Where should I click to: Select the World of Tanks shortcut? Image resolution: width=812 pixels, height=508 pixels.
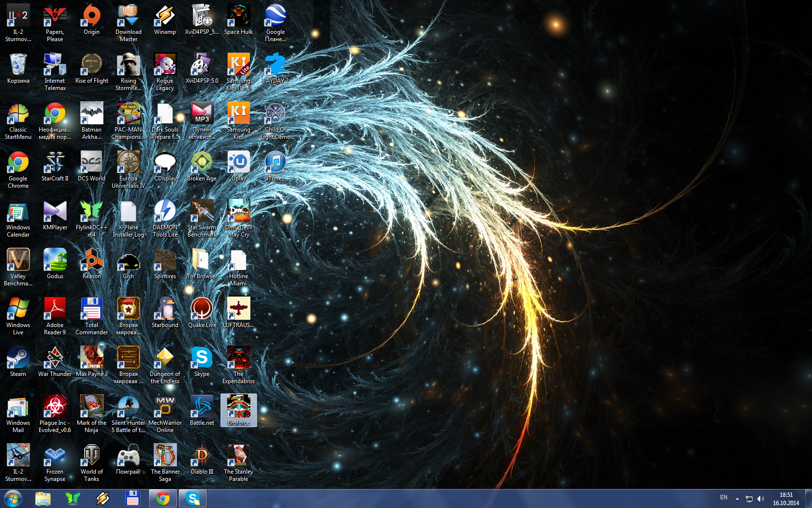91,463
